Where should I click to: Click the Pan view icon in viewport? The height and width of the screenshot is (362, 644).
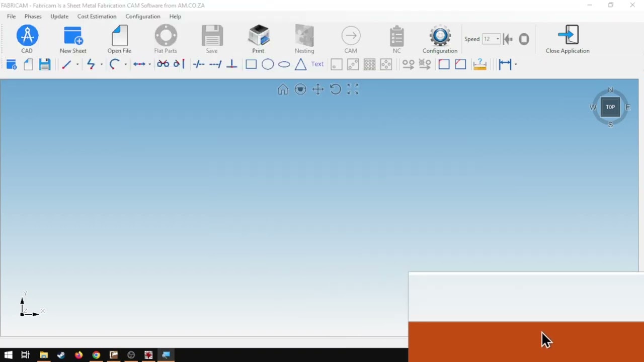tap(318, 89)
